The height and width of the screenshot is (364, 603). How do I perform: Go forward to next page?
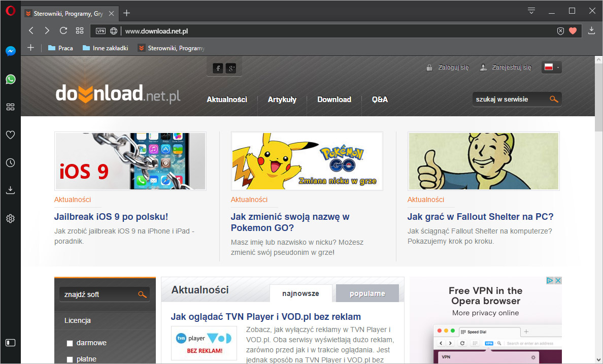tap(47, 31)
